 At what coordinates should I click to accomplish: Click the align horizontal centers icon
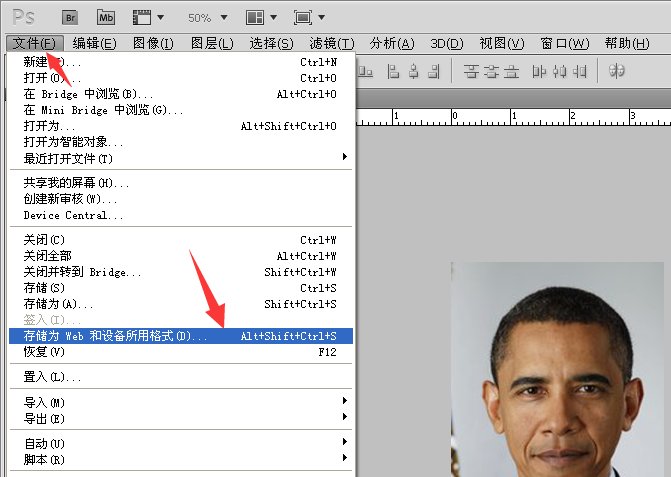tap(412, 71)
